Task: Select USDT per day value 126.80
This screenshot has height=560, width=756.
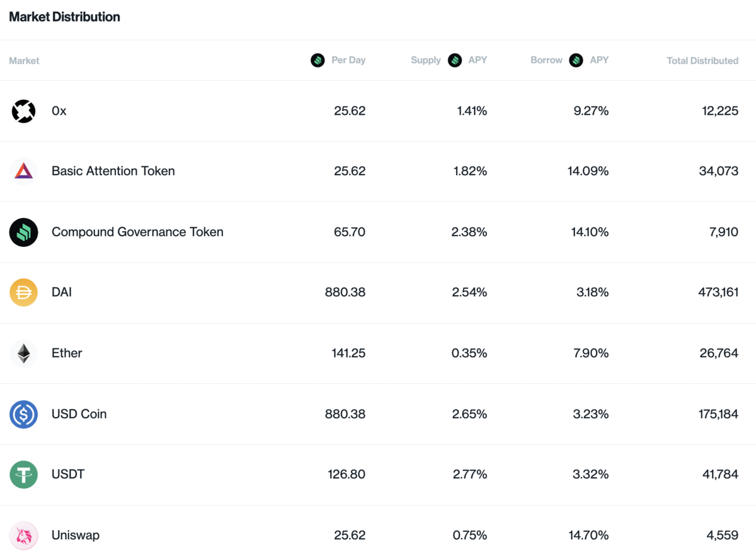Action: [x=347, y=474]
